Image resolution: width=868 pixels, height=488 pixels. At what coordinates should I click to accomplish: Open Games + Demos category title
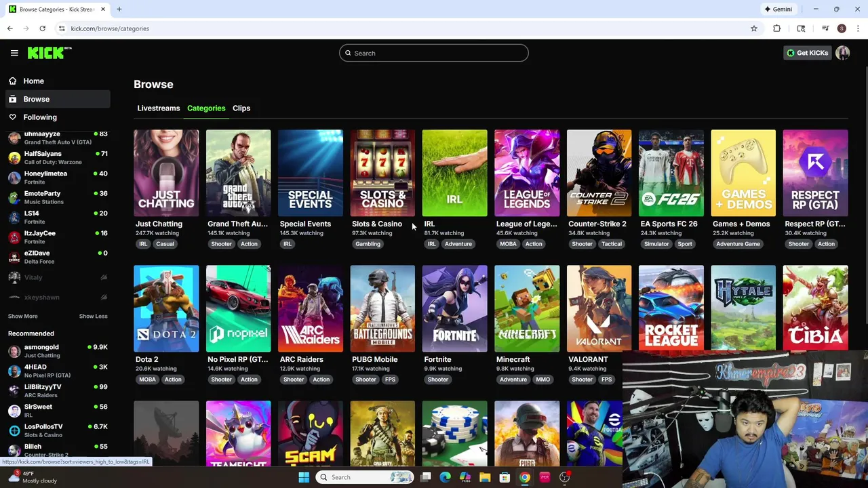point(741,224)
